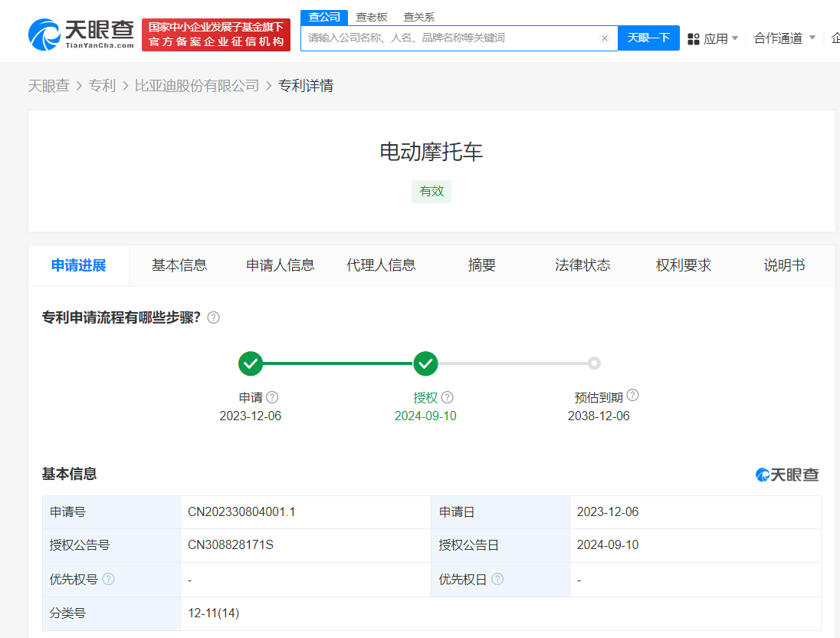Click help icon beside 授权 label
840x638 pixels.
click(447, 396)
